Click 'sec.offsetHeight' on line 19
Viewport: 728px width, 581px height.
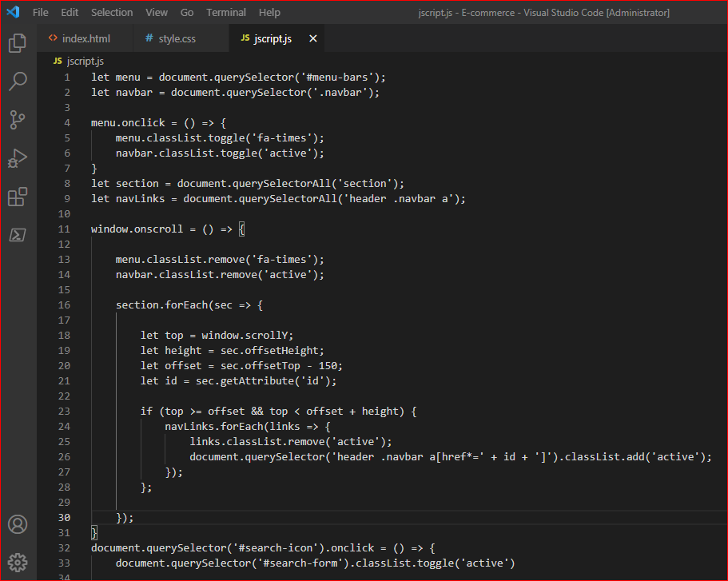pyautogui.click(x=270, y=351)
